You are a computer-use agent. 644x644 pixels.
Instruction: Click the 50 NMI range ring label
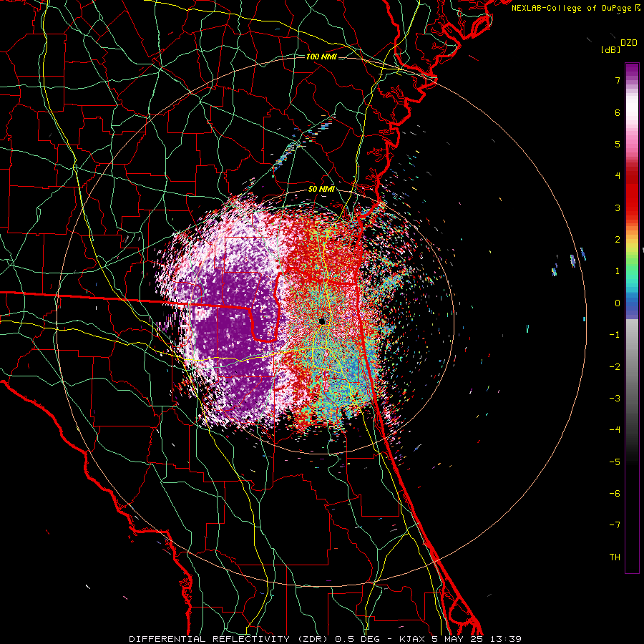[321, 189]
